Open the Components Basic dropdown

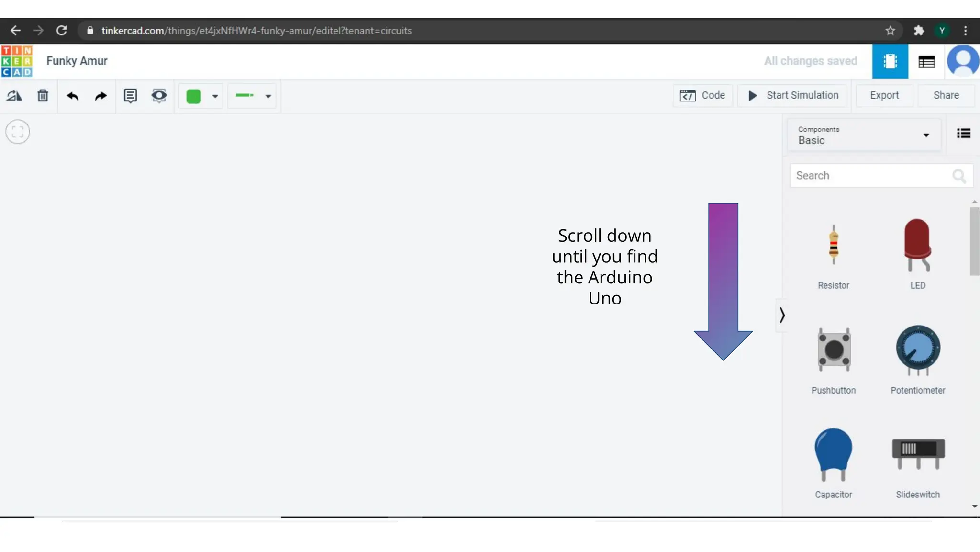(x=864, y=135)
